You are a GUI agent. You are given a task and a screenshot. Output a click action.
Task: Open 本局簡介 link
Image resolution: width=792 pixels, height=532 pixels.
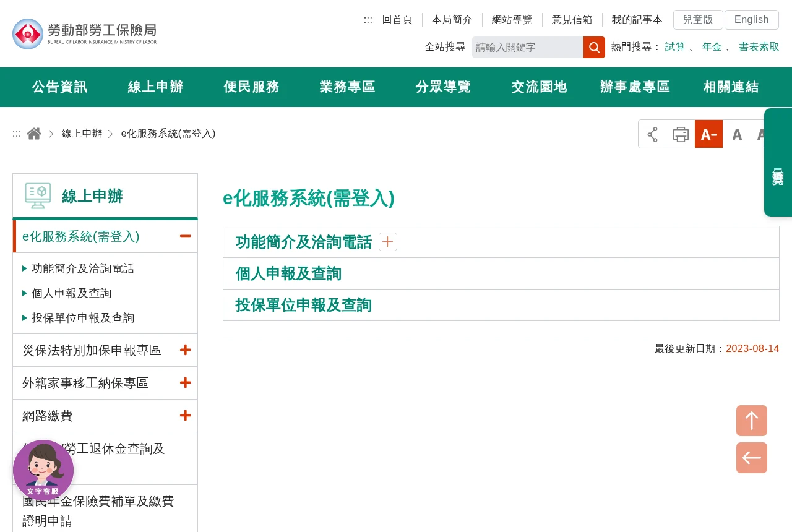pyautogui.click(x=452, y=20)
